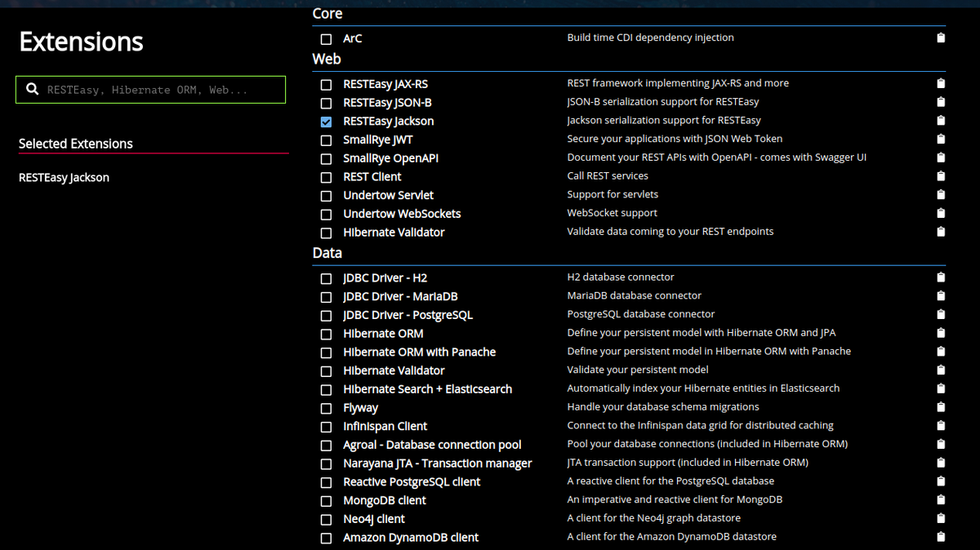
Task: Focus the extensions search field
Action: (151, 90)
